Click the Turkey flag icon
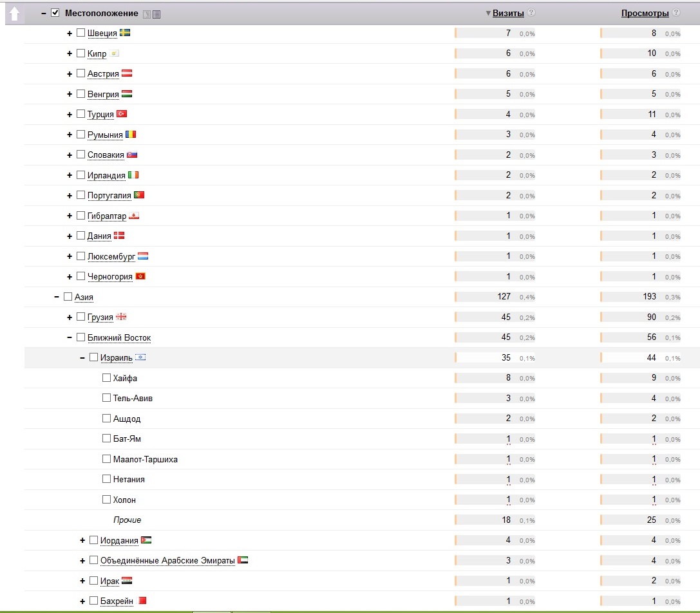The image size is (700, 613). click(x=122, y=114)
